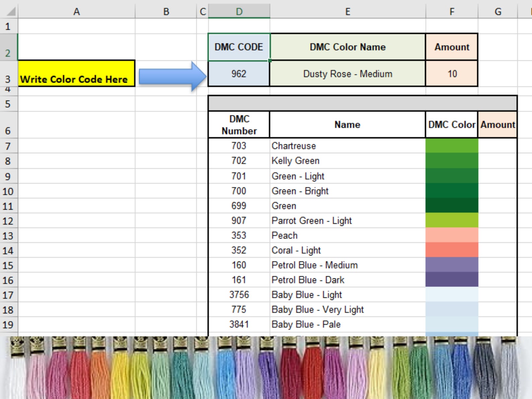Click the Baby Blue - Light swatch
532x399 pixels.
pyautogui.click(x=452, y=294)
